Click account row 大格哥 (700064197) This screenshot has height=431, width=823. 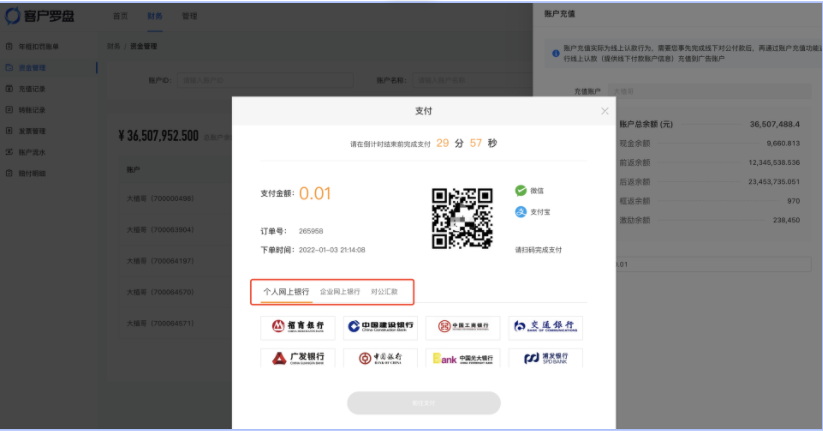tap(160, 260)
